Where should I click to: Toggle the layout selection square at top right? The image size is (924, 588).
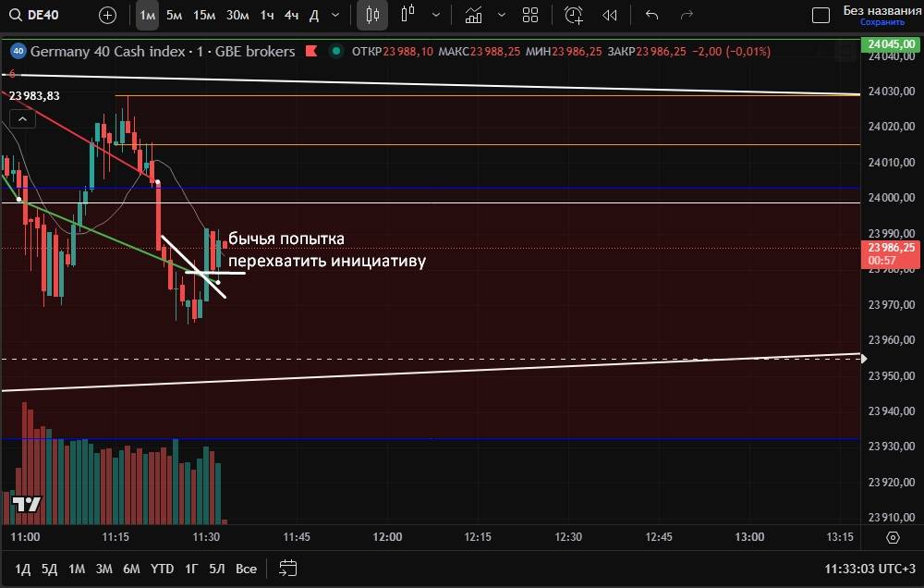[x=820, y=15]
